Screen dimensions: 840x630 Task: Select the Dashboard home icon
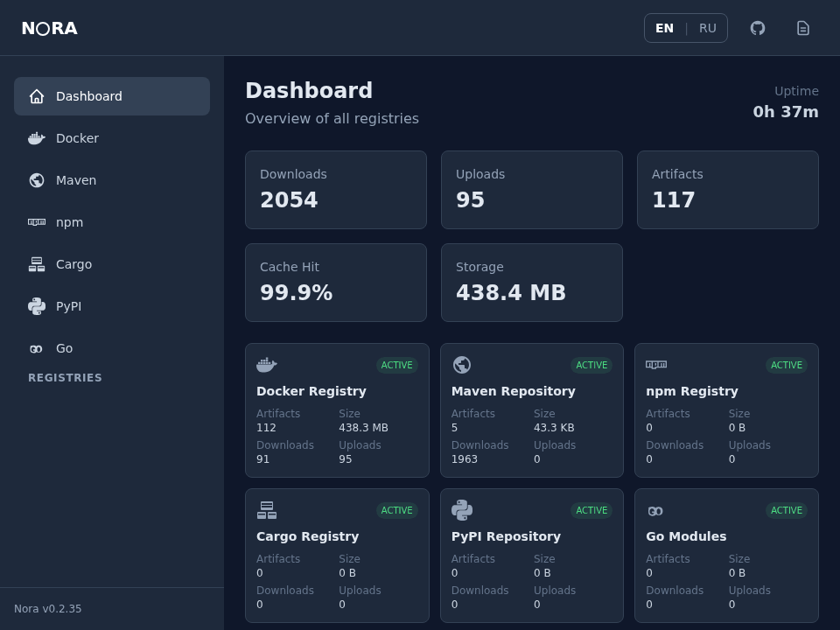pos(37,96)
